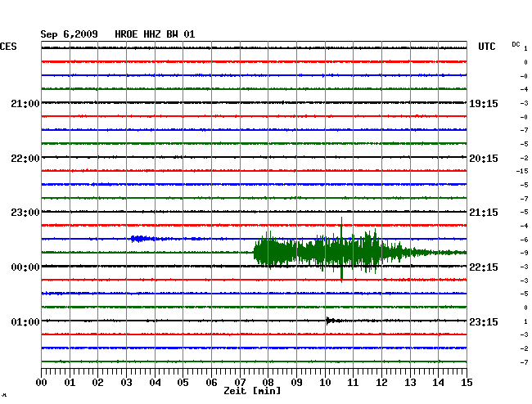
Task: Click the UTC time label "19:15"
Action: (484, 104)
